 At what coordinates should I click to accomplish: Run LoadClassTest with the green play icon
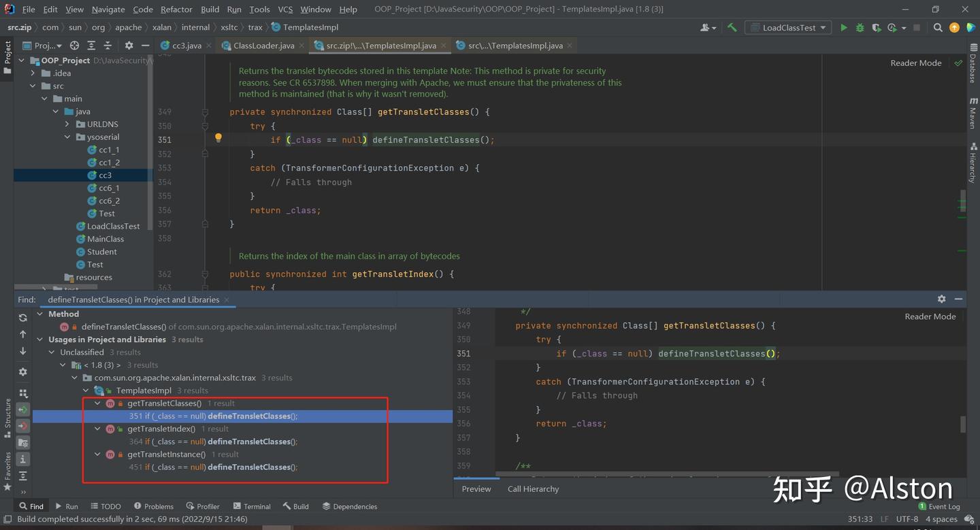click(x=844, y=28)
